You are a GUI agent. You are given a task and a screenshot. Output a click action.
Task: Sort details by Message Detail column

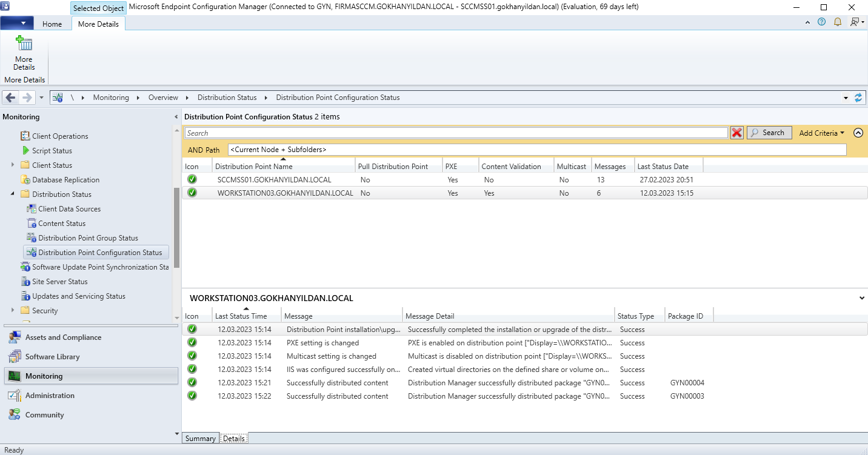tap(509, 316)
